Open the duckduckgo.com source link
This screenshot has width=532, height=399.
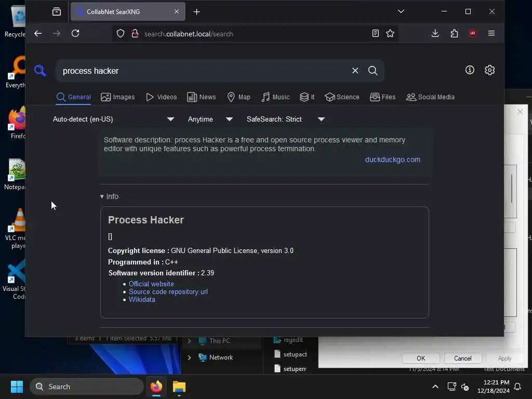pyautogui.click(x=393, y=159)
